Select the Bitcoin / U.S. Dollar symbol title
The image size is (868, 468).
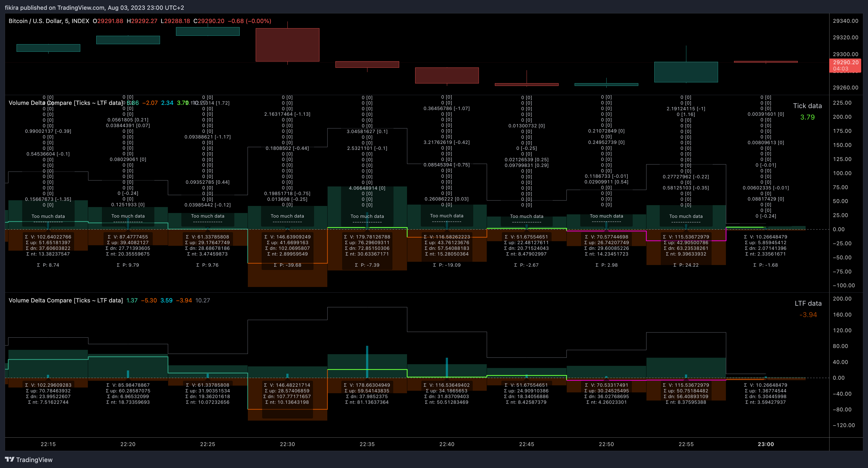coord(49,21)
